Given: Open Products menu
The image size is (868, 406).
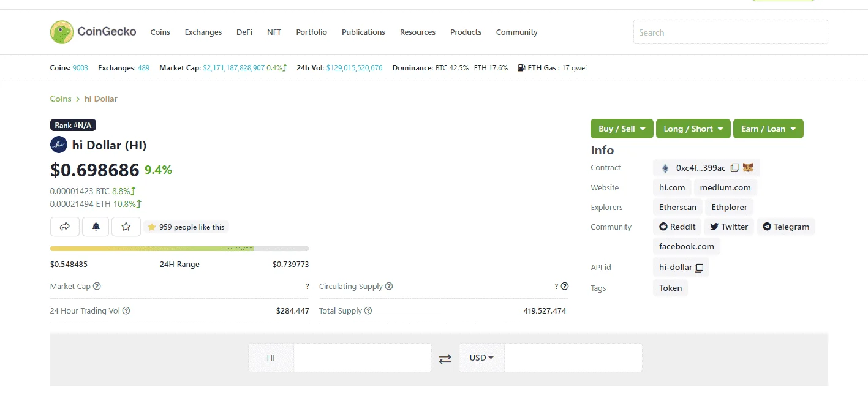Looking at the screenshot, I should click(466, 32).
